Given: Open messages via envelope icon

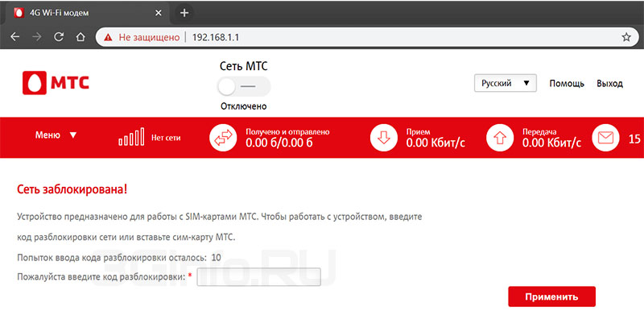Looking at the screenshot, I should [x=606, y=138].
